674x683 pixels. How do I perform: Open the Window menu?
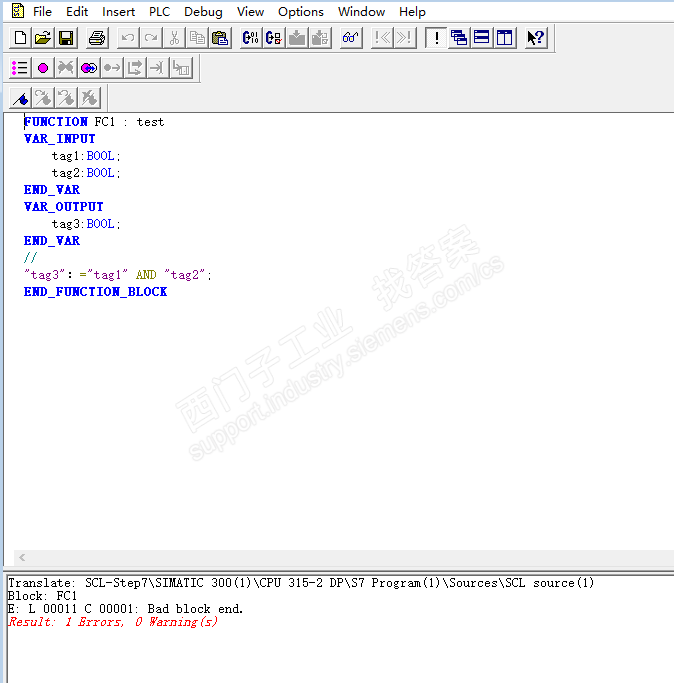point(362,12)
